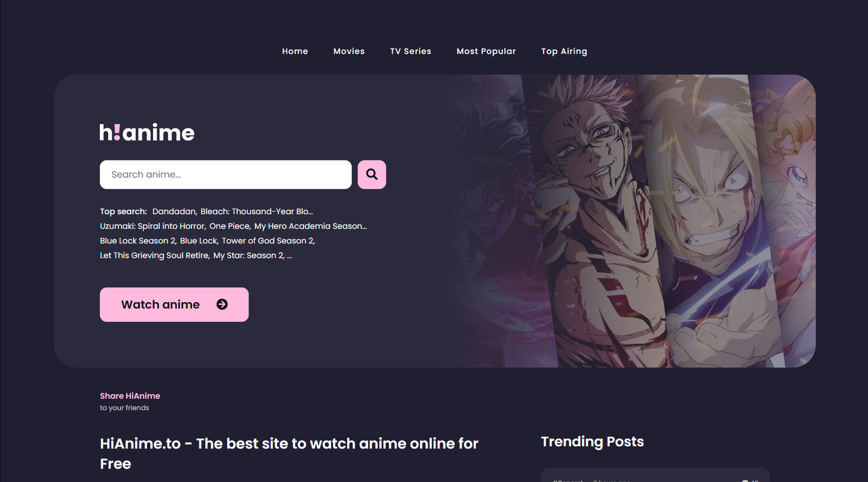Focus the Search anime input field
Image resolution: width=868 pixels, height=482 pixels.
226,175
